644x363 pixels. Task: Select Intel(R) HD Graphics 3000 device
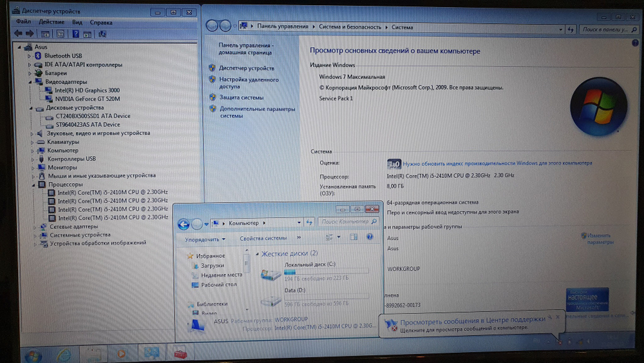point(87,90)
